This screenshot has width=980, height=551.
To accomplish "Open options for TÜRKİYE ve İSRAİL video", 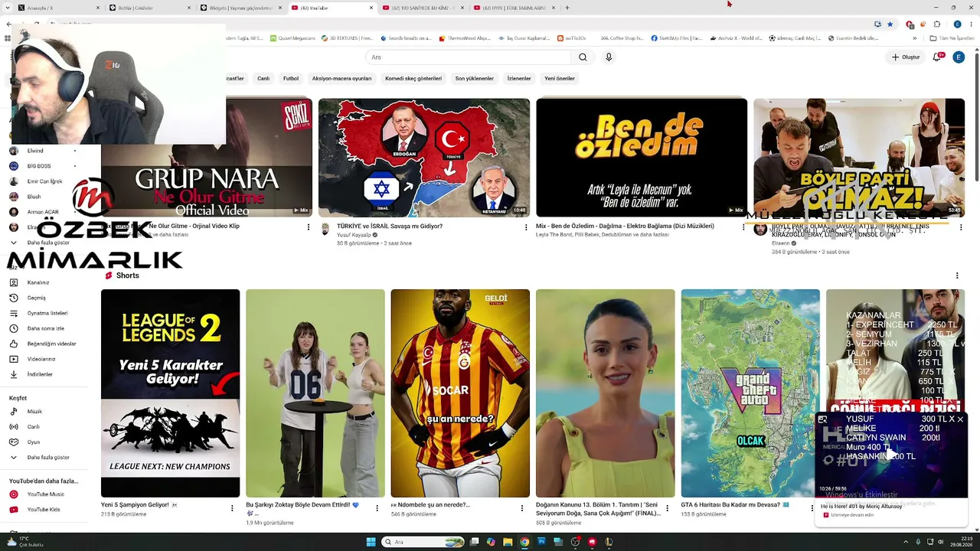I will click(526, 227).
